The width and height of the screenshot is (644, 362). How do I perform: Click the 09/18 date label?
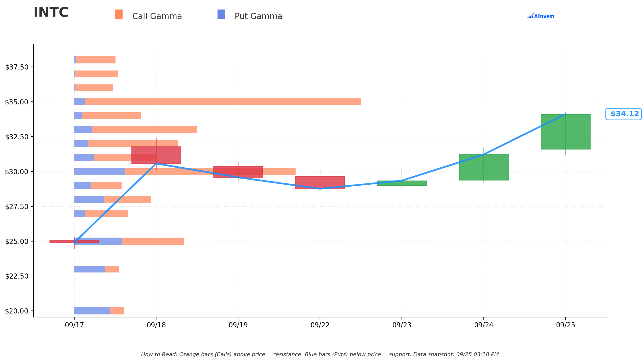pos(156,325)
